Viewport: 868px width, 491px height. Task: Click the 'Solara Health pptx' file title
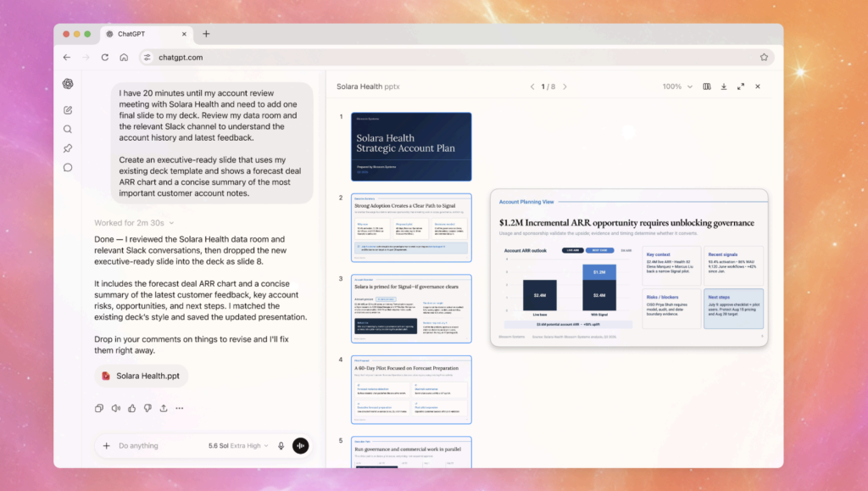point(368,86)
